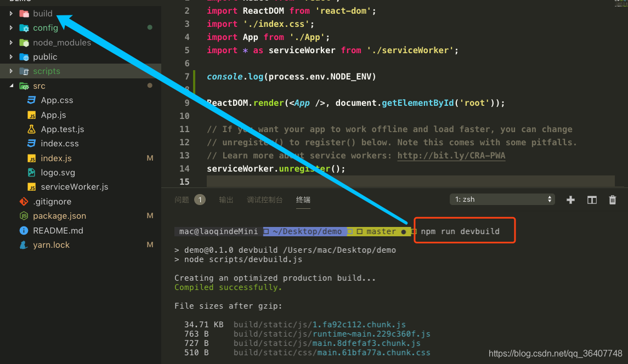Place cursor on empty line 15
This screenshot has width=628, height=364.
(410, 181)
